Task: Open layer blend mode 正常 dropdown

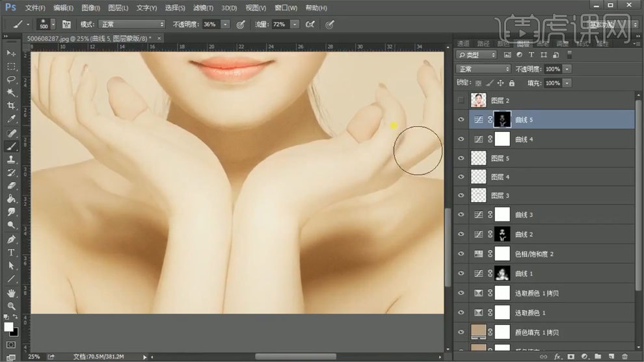Action: tap(484, 69)
